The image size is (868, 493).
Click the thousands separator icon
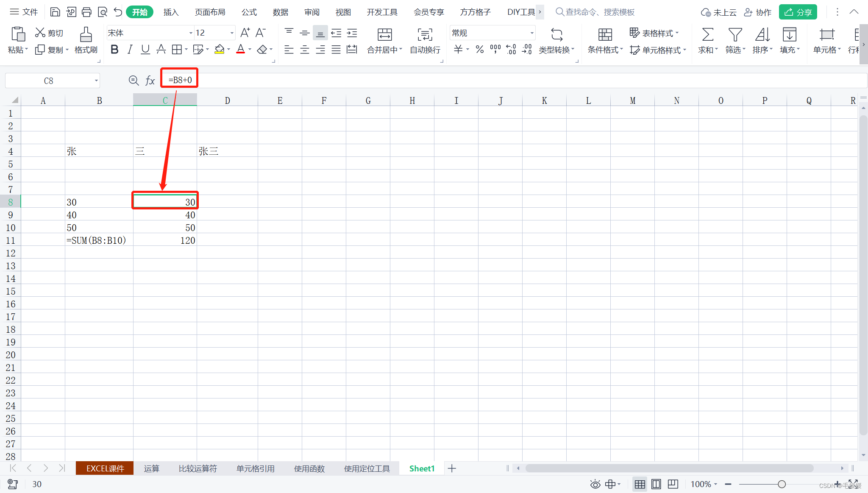pos(495,50)
